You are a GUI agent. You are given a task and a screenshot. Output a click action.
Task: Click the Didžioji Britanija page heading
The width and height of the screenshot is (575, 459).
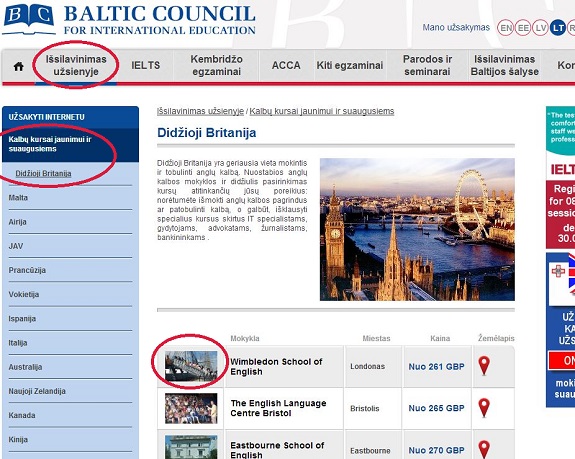(x=206, y=133)
